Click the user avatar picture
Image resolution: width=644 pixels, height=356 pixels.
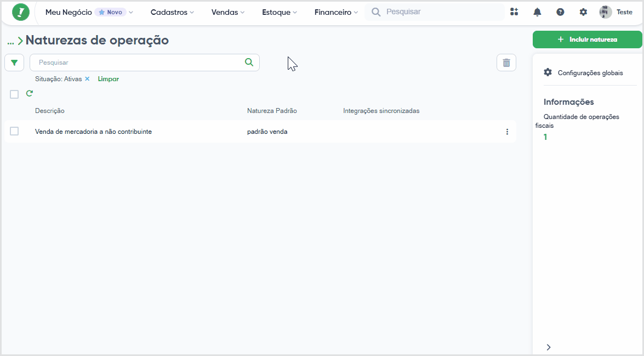(606, 12)
